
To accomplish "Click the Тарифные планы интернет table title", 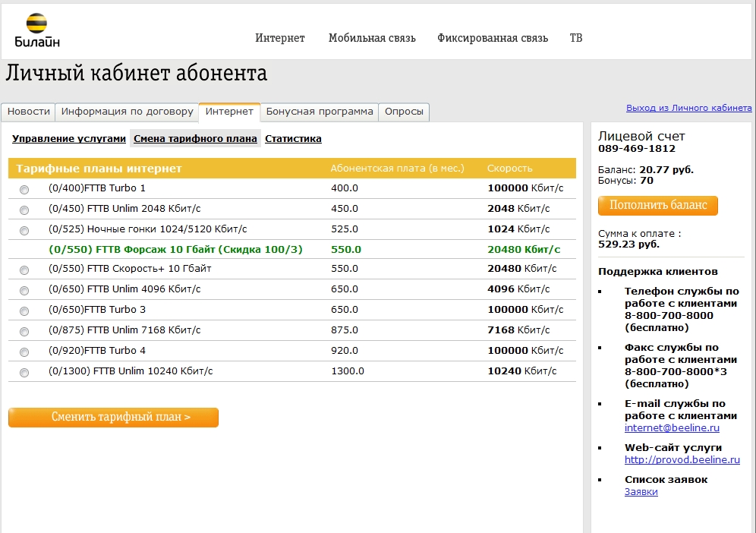I will 99,169.
